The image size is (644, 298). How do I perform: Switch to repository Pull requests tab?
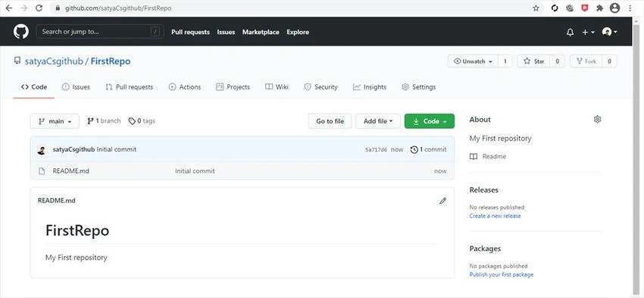[x=129, y=86]
